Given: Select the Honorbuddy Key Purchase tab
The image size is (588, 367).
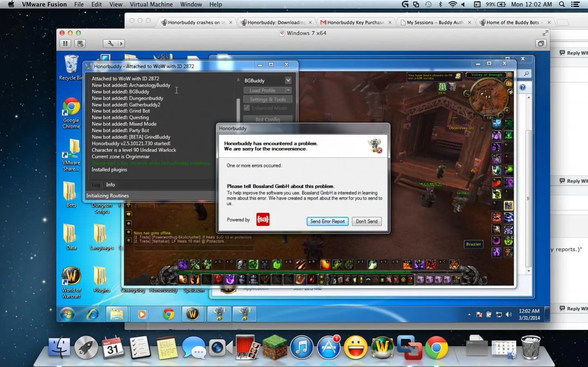Looking at the screenshot, I should point(356,22).
